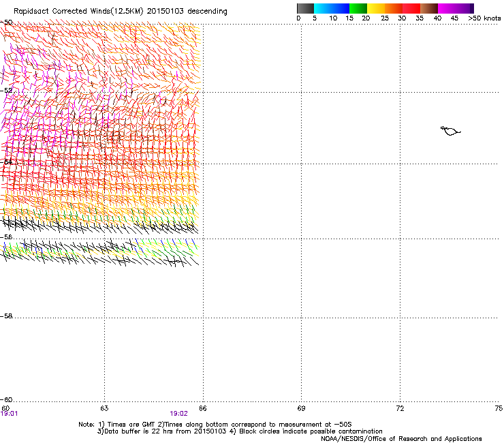Click the chart title 'Rapidscat Corrected Winds(12.5KM)'
Viewport: 504px width, 443px height.
78,12
